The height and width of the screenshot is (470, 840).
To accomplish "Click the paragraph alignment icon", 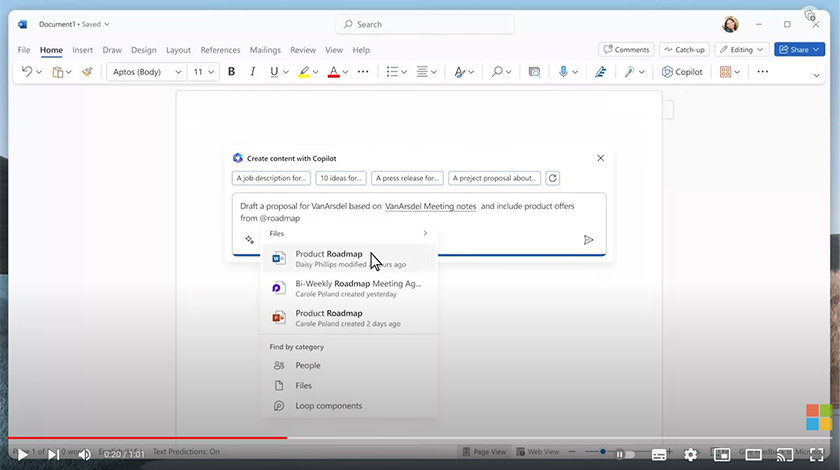I will (x=422, y=72).
